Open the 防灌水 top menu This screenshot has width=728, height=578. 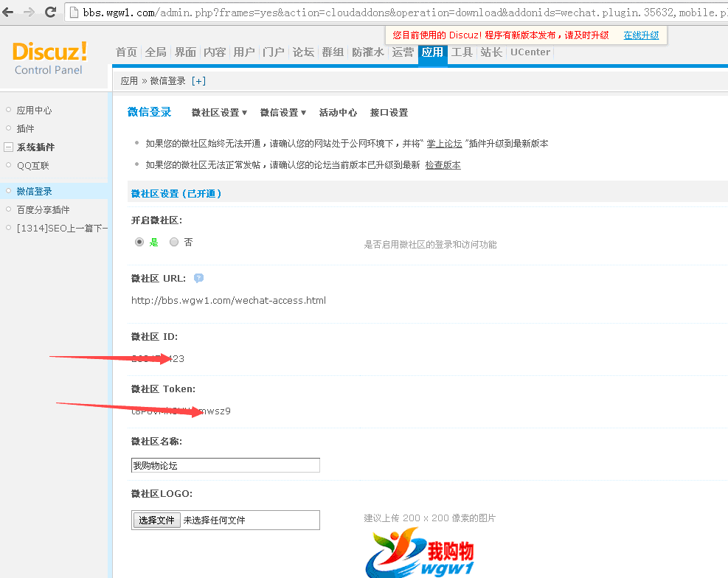tap(368, 52)
